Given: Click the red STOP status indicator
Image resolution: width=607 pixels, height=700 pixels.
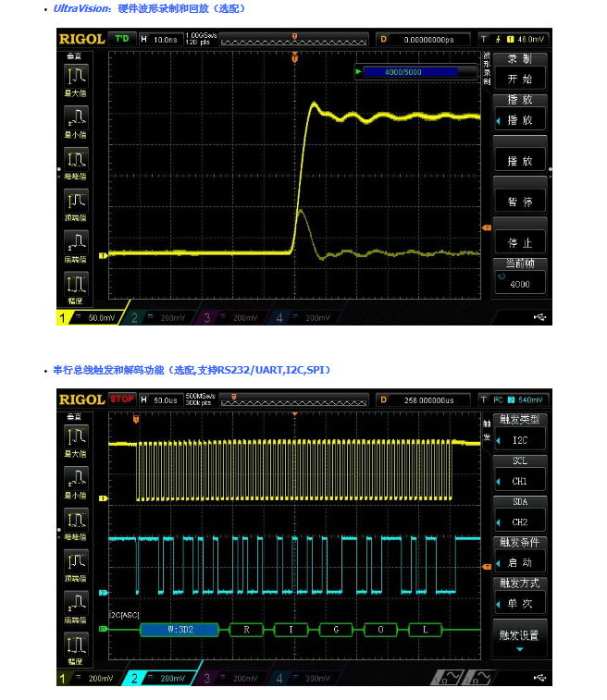Looking at the screenshot, I should pos(122,399).
